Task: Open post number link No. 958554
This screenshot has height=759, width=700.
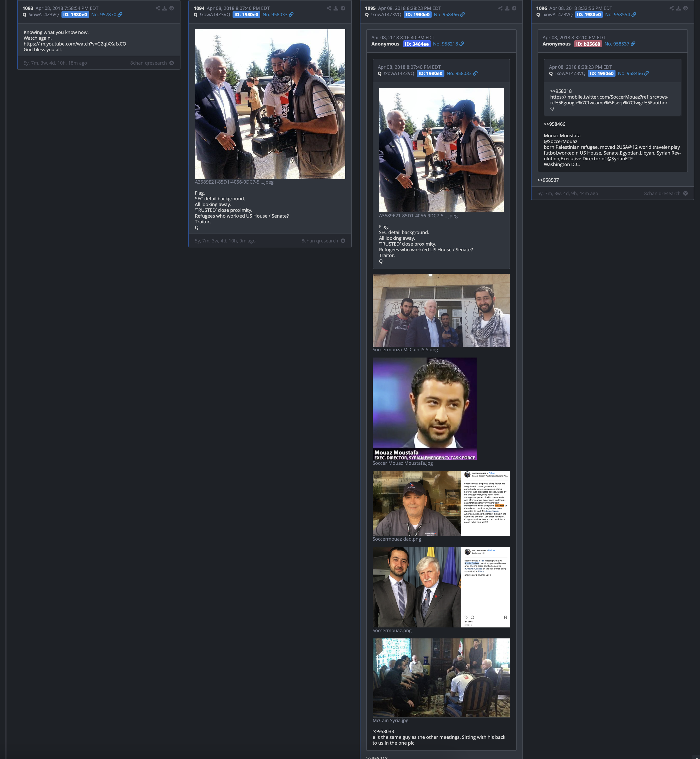Action: (x=617, y=15)
